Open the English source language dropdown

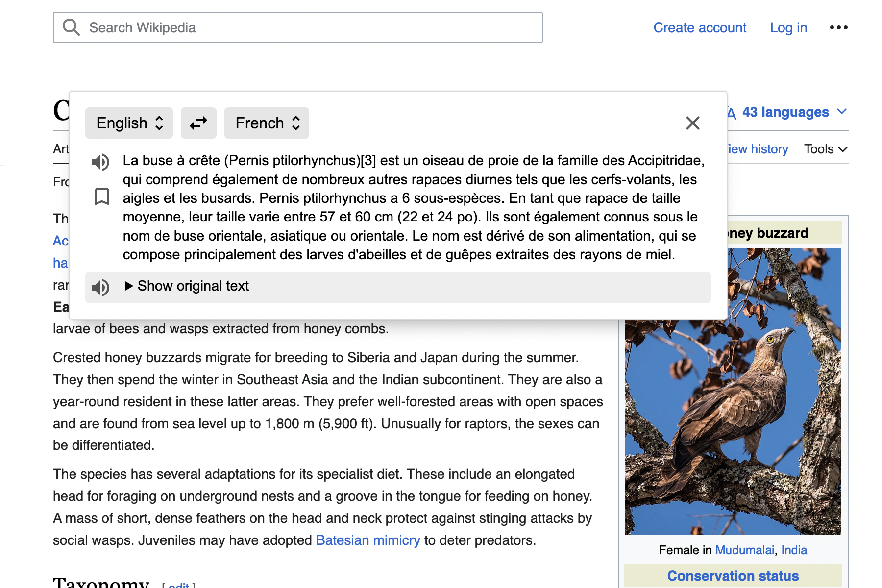tap(129, 123)
